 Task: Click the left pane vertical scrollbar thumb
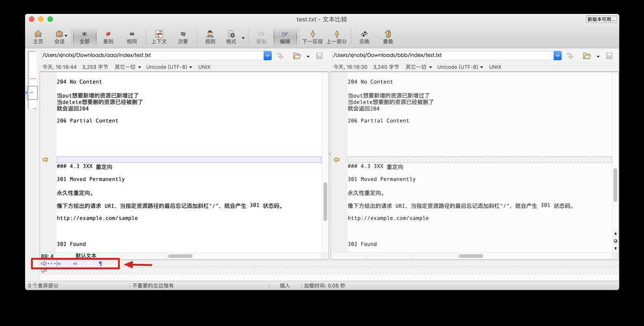[325, 202]
